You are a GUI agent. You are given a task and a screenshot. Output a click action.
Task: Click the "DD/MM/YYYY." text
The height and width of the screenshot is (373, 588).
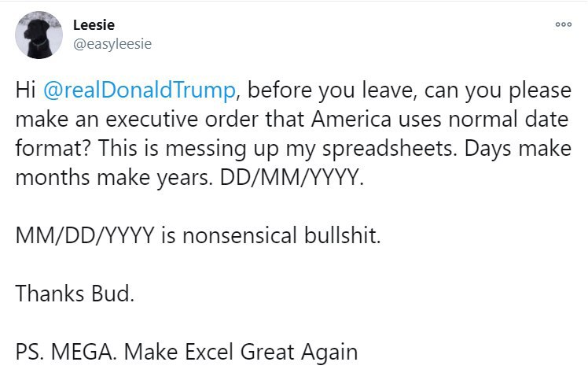pyautogui.click(x=292, y=178)
